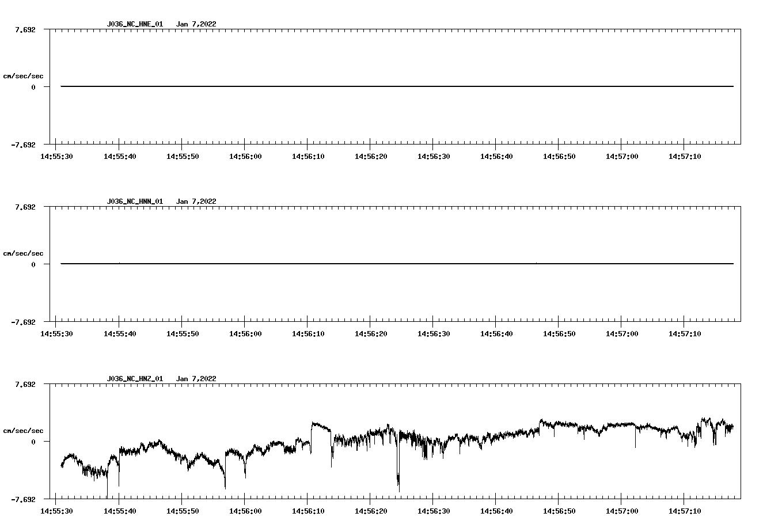Click the zero axis label of HNZ plot
Viewport: 782px width, 532px height.
click(33, 442)
